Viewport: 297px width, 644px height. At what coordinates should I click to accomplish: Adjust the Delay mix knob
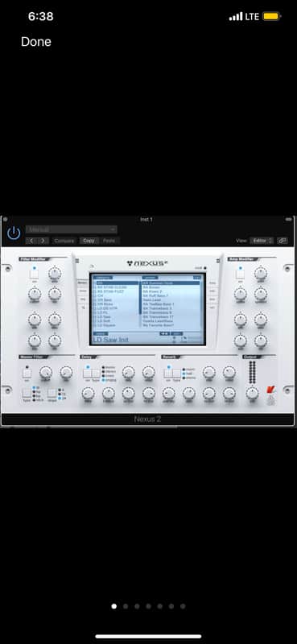pyautogui.click(x=128, y=373)
